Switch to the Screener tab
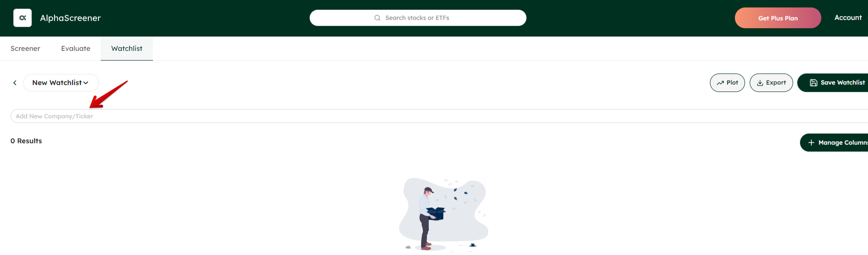Viewport: 868px width, 255px height. tap(25, 49)
